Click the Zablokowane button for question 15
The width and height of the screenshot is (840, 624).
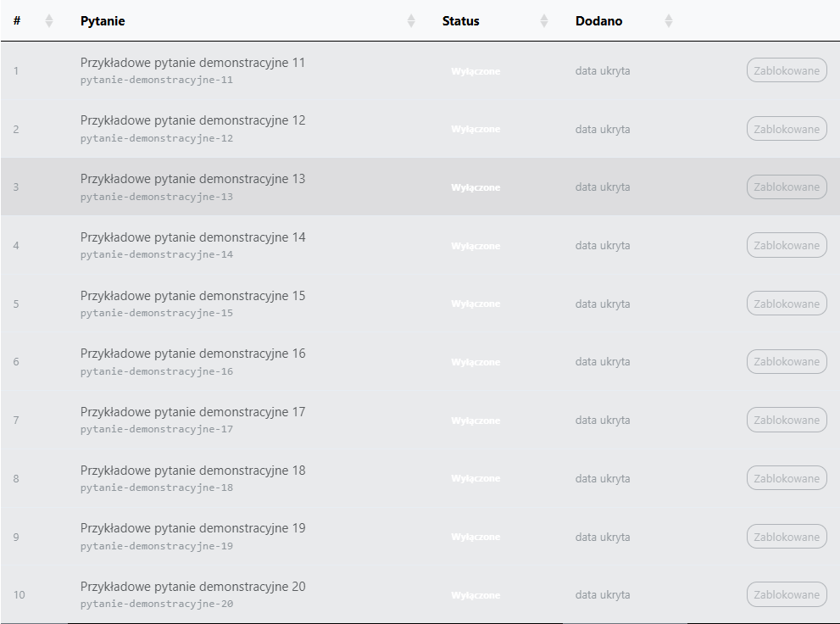click(x=787, y=304)
